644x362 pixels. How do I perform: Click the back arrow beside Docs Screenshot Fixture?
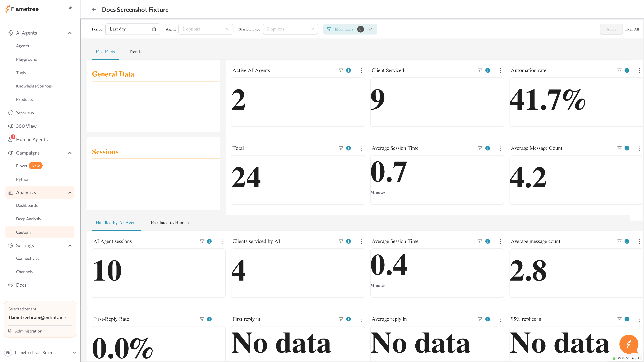click(94, 10)
